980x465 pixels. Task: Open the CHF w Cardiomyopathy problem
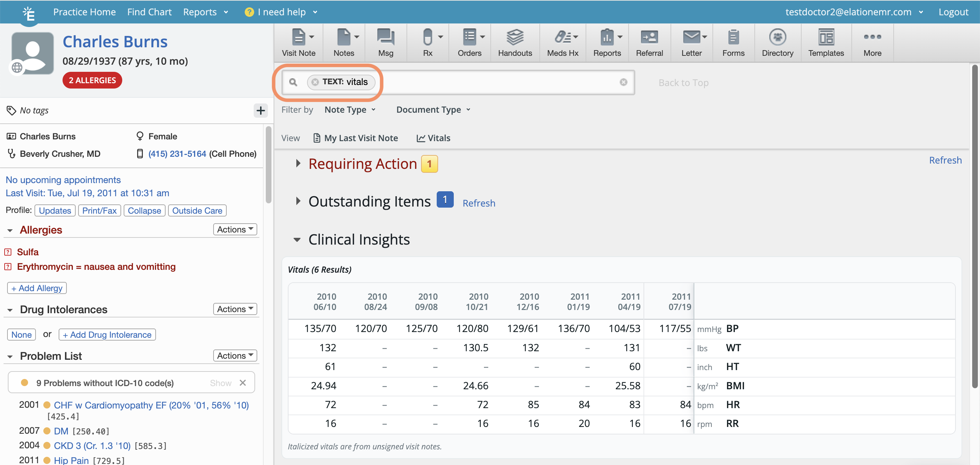(x=151, y=405)
